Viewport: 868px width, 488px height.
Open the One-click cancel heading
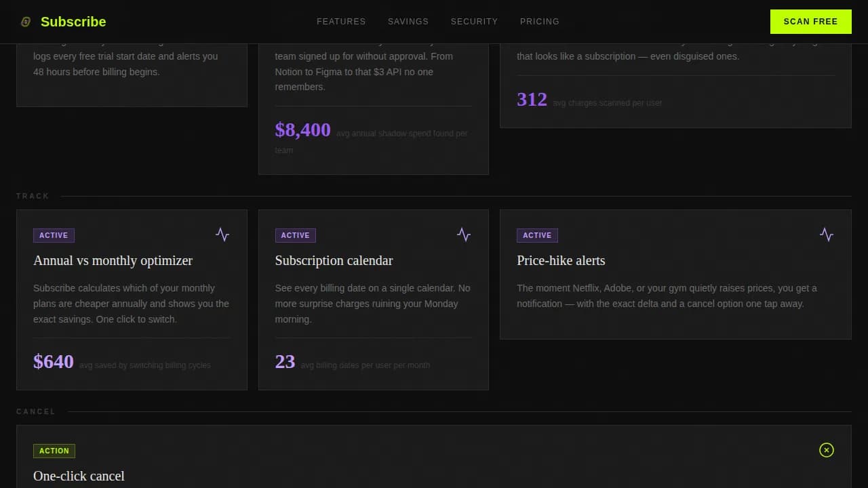[79, 476]
